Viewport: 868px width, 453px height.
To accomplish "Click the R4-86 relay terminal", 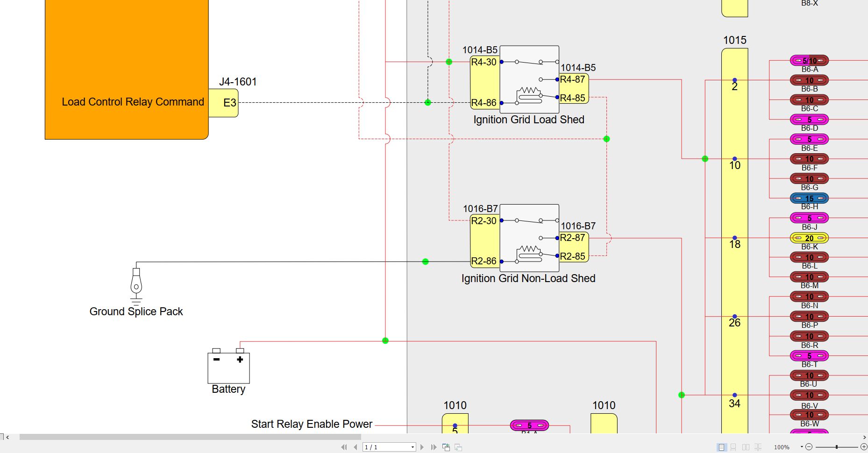I will click(x=484, y=103).
